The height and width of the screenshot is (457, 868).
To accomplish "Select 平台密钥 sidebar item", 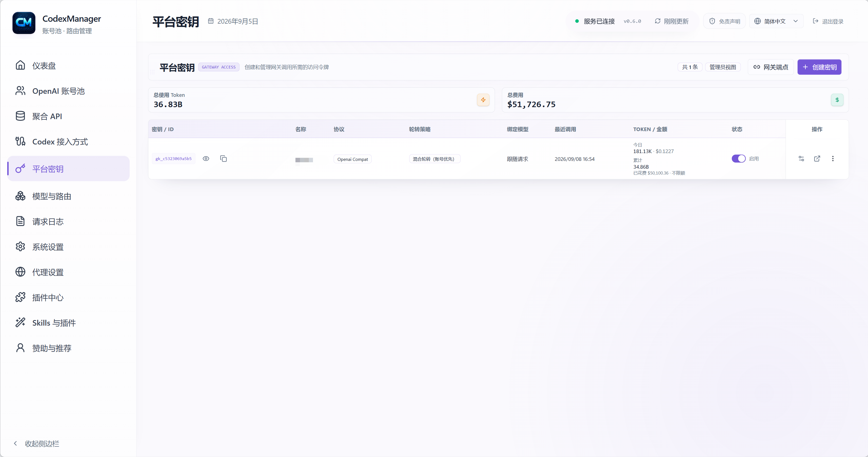I will 68,168.
